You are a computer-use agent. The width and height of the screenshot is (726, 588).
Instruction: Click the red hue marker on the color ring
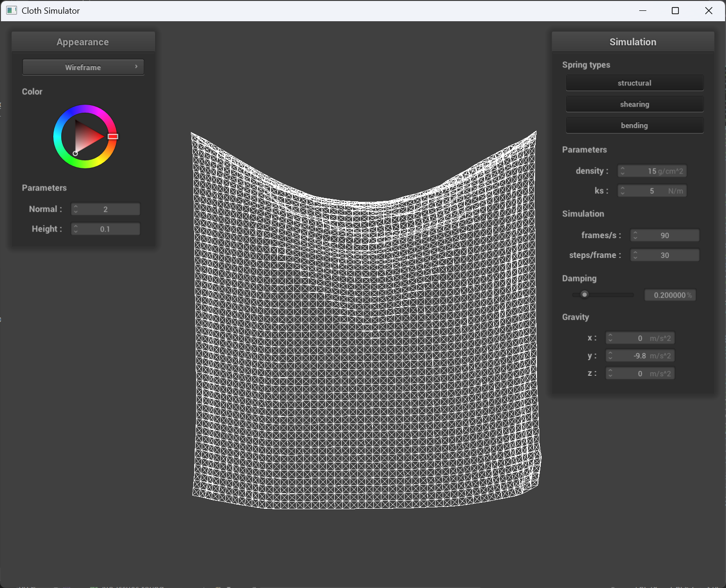pos(113,136)
